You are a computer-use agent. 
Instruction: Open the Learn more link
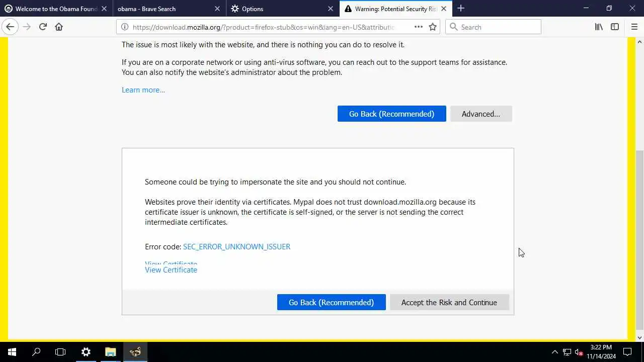pyautogui.click(x=143, y=90)
